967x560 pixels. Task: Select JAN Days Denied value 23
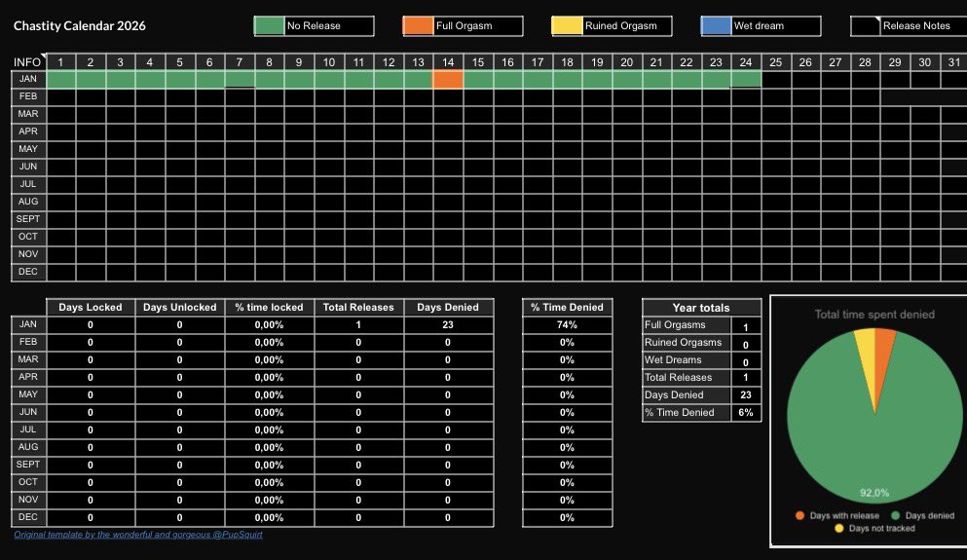click(448, 325)
